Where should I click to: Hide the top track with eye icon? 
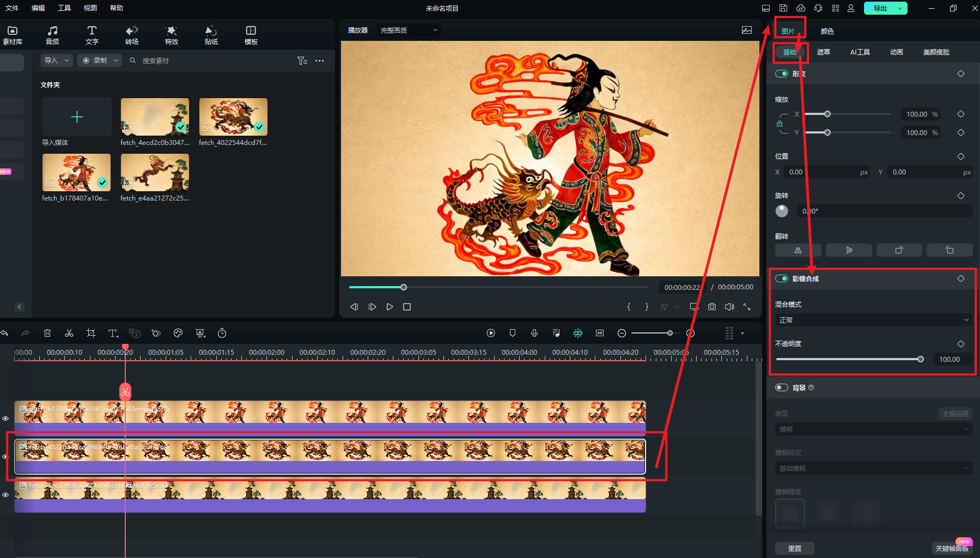(5, 418)
